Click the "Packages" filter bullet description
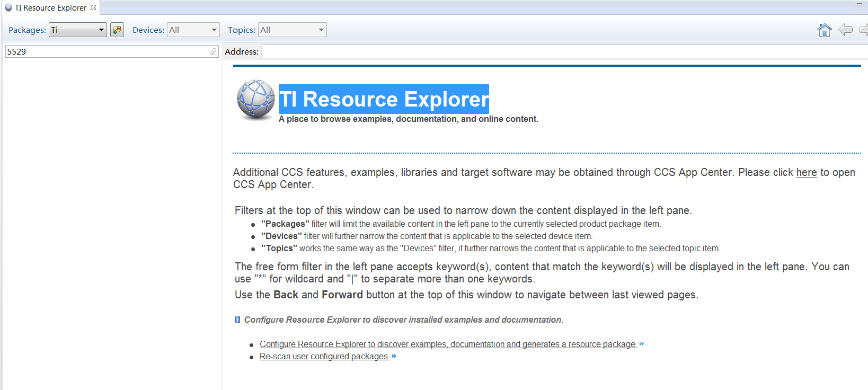Image resolution: width=868 pixels, height=390 pixels. pyautogui.click(x=461, y=224)
